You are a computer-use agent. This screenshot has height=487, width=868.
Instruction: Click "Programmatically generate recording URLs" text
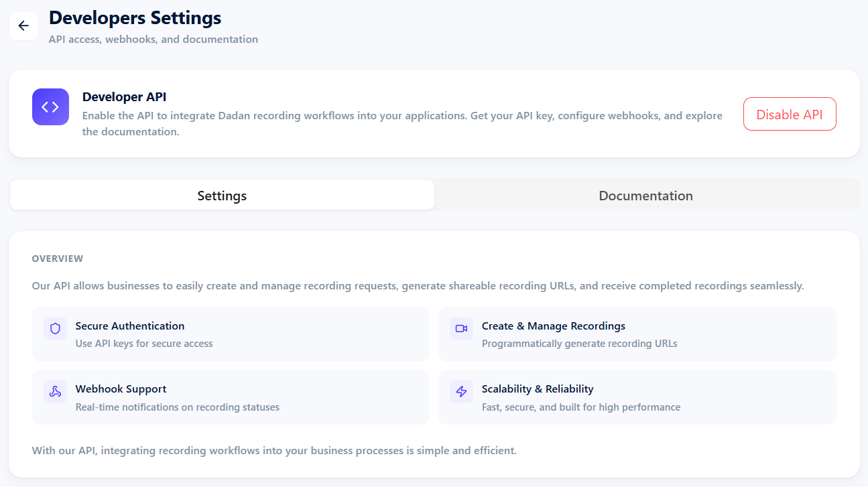point(580,344)
